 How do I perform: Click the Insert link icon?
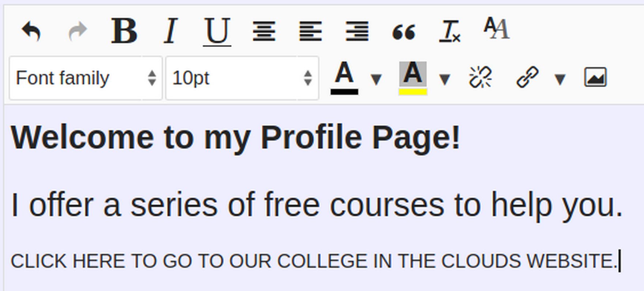(x=527, y=77)
